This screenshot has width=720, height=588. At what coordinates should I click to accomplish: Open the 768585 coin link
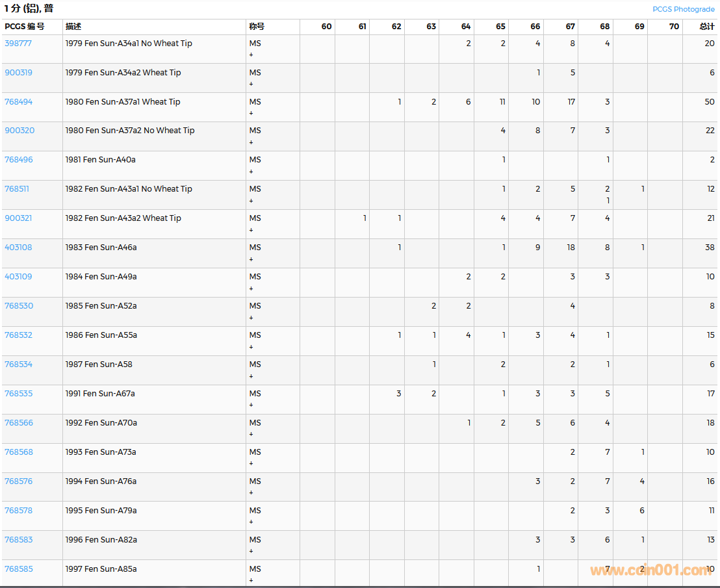(x=18, y=569)
